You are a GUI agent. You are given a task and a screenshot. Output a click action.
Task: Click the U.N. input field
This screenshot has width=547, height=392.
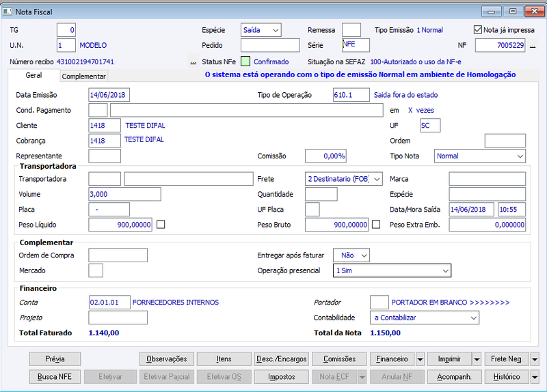(x=66, y=45)
